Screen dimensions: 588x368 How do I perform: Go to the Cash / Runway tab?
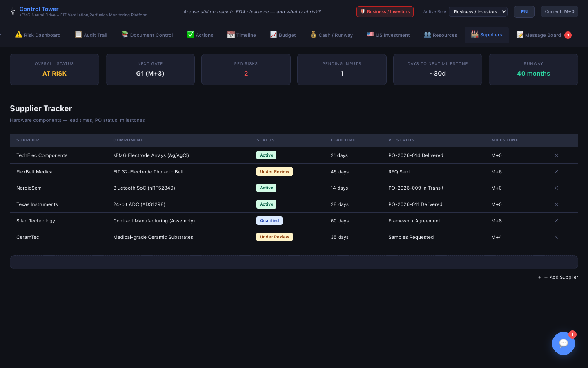coord(332,35)
